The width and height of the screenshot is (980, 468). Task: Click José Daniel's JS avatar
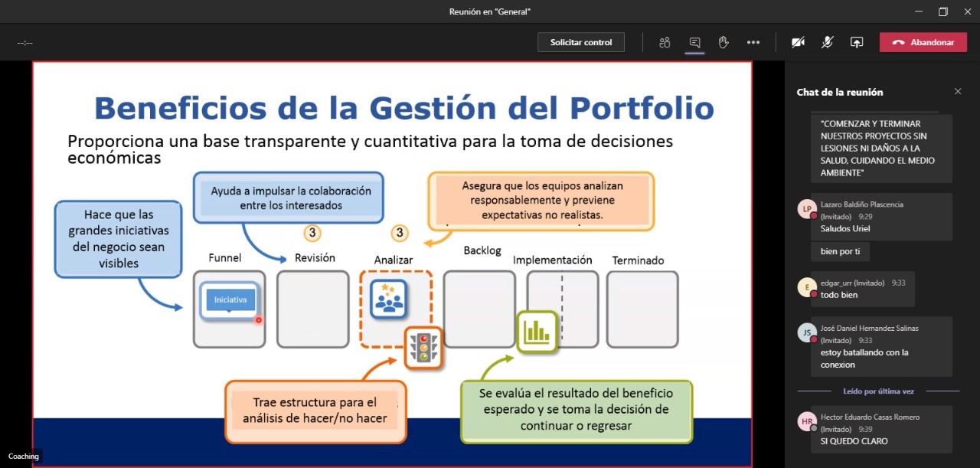point(805,332)
